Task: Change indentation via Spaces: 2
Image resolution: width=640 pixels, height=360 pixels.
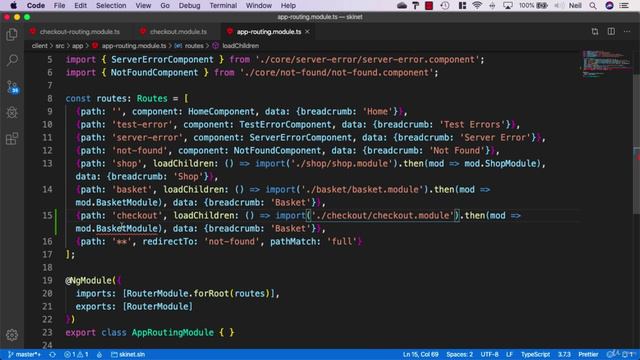Action: click(x=459, y=354)
